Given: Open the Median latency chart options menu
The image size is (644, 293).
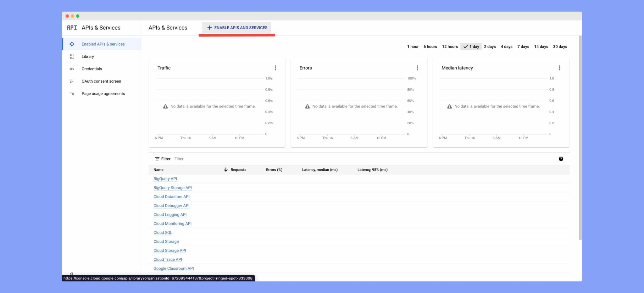Looking at the screenshot, I should point(559,68).
